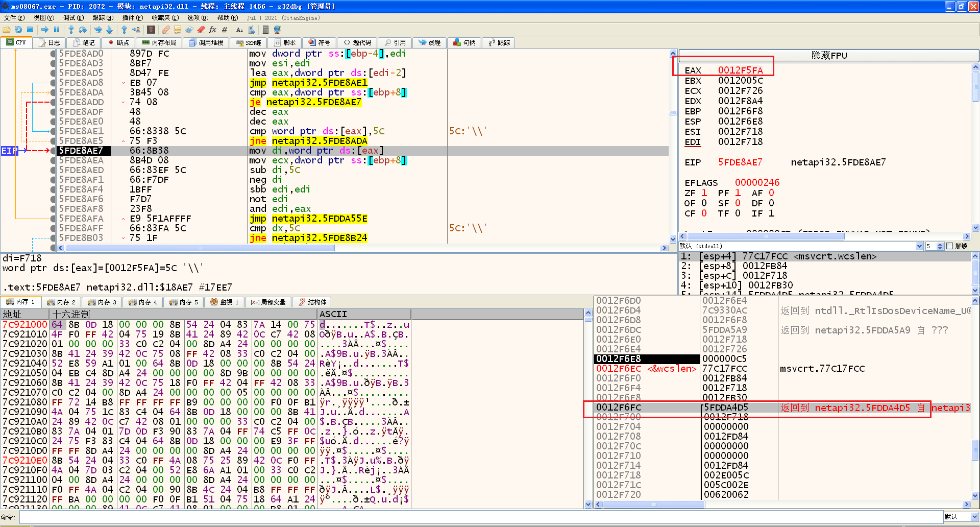
Task: Switch to the SEH链 tab
Action: pyautogui.click(x=249, y=42)
